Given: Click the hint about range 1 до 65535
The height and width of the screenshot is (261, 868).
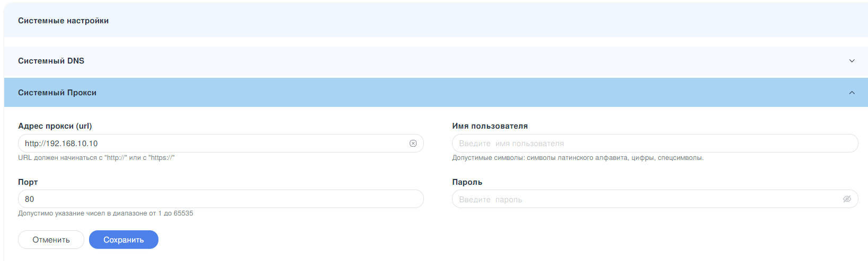Looking at the screenshot, I should tap(105, 213).
